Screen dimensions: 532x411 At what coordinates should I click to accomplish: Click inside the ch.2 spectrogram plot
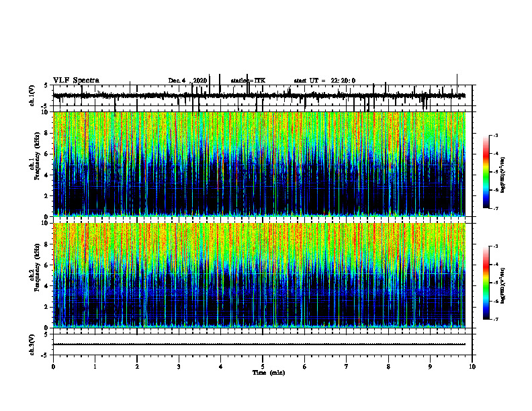tap(259, 275)
